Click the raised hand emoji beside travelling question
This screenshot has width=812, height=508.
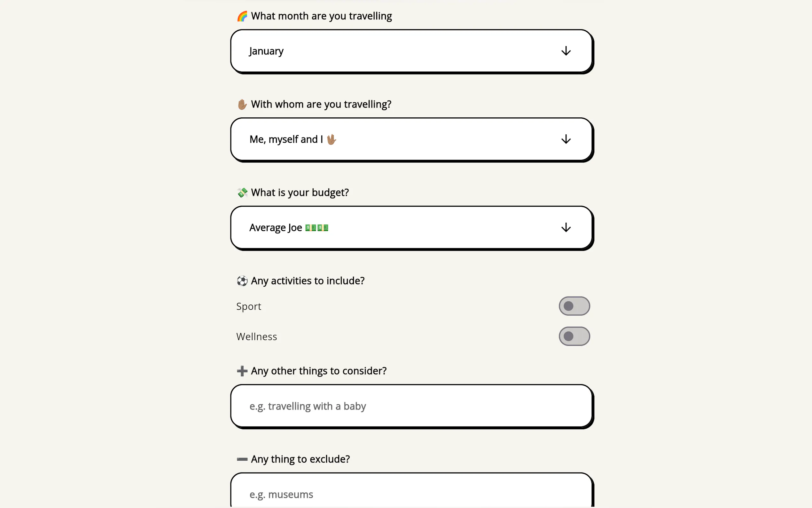click(x=242, y=105)
